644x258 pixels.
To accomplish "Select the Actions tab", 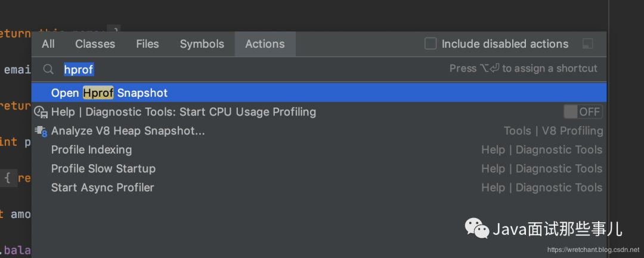I will coord(265,44).
